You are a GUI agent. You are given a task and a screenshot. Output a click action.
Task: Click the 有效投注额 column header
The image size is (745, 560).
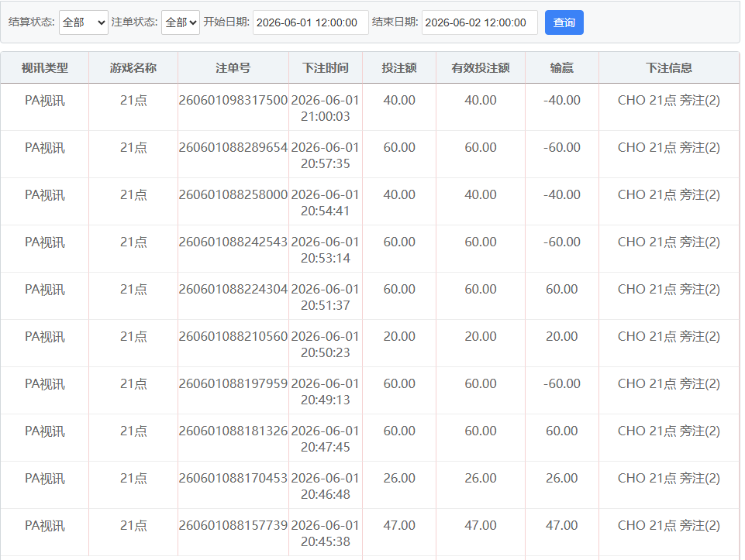(x=481, y=68)
